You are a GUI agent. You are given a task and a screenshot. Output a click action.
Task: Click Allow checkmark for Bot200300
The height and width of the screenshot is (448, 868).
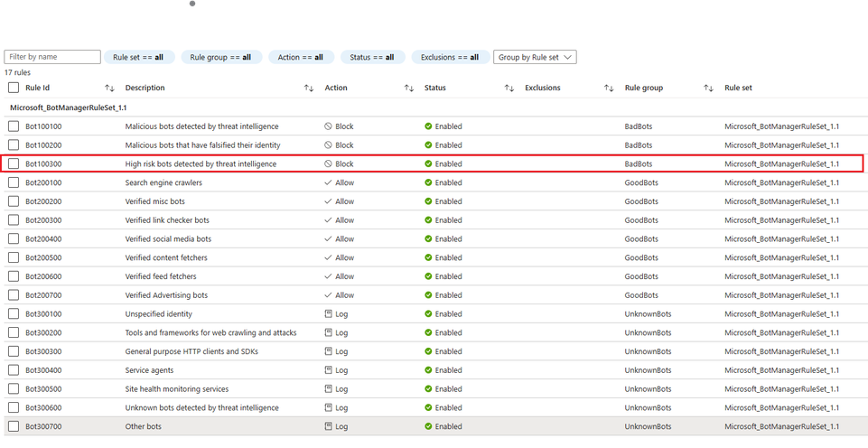click(328, 219)
